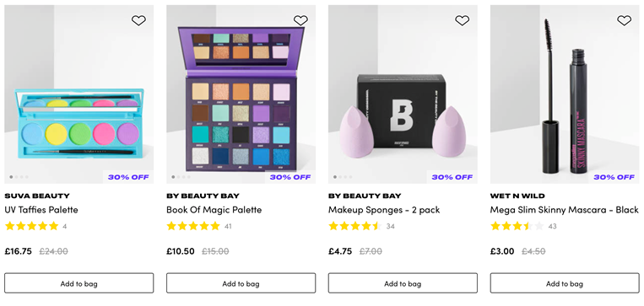The height and width of the screenshot is (306, 644).
Task: Favorite the Book Of Magic Palette heart
Action: [300, 20]
